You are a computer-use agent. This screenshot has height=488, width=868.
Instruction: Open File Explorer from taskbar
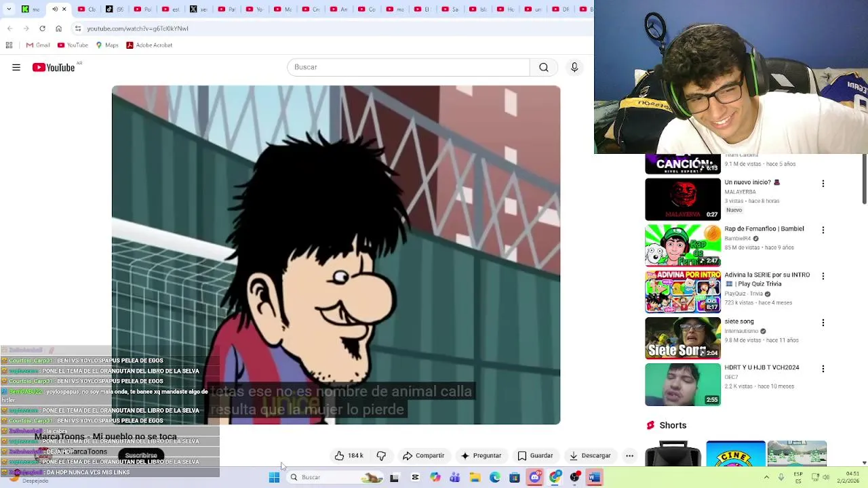tap(475, 477)
